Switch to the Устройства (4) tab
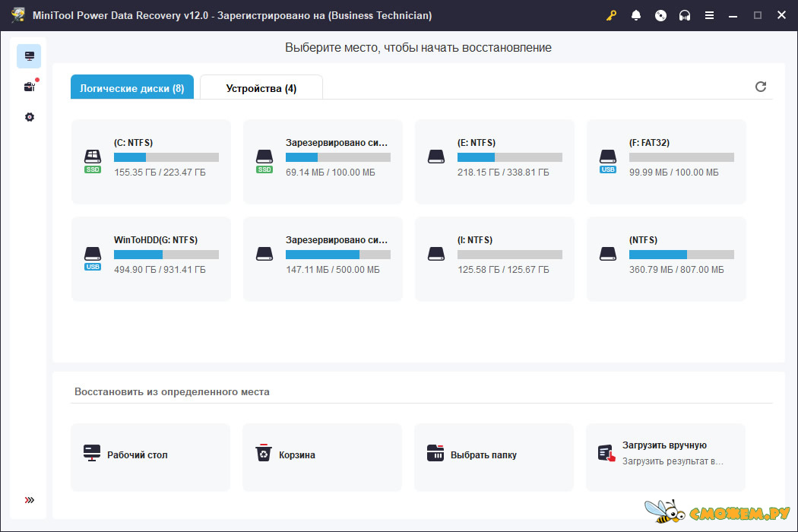 (261, 87)
